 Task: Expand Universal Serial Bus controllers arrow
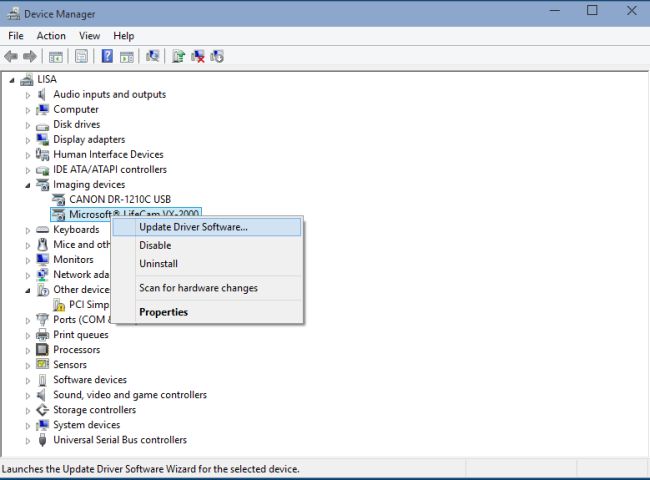[28, 441]
